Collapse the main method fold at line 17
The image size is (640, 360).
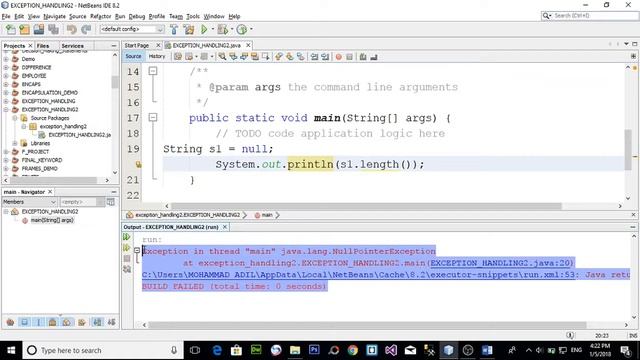[x=153, y=118]
